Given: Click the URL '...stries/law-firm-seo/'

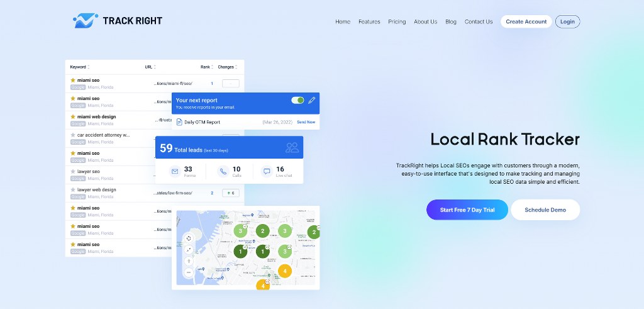Looking at the screenshot, I should pos(173,193).
